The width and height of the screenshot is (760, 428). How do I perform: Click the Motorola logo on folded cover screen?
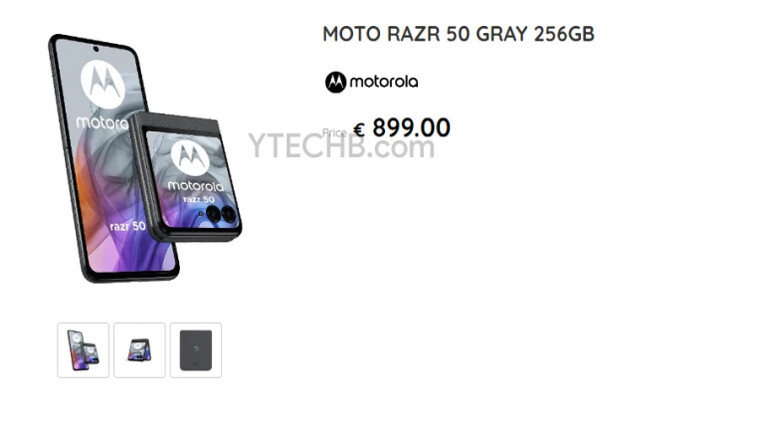(190, 157)
